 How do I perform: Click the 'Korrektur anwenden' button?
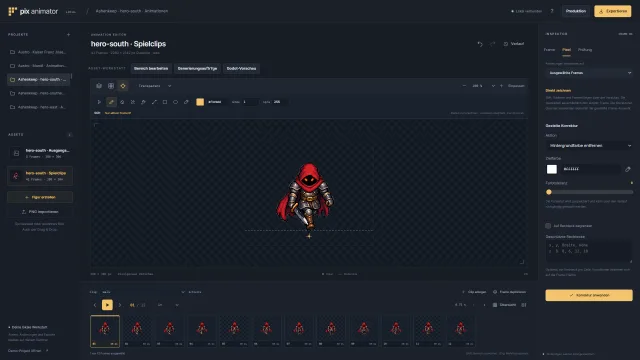[x=589, y=295]
